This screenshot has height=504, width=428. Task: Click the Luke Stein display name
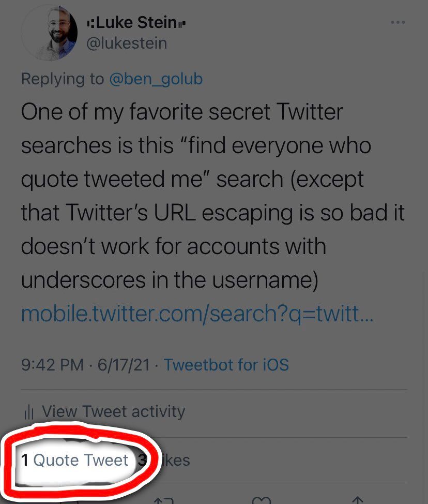[x=135, y=23]
